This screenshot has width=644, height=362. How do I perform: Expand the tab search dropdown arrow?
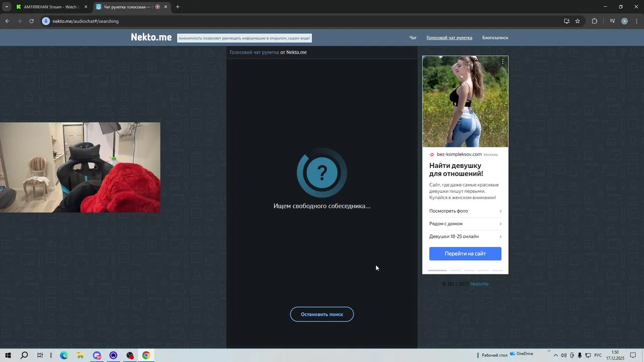[7, 7]
